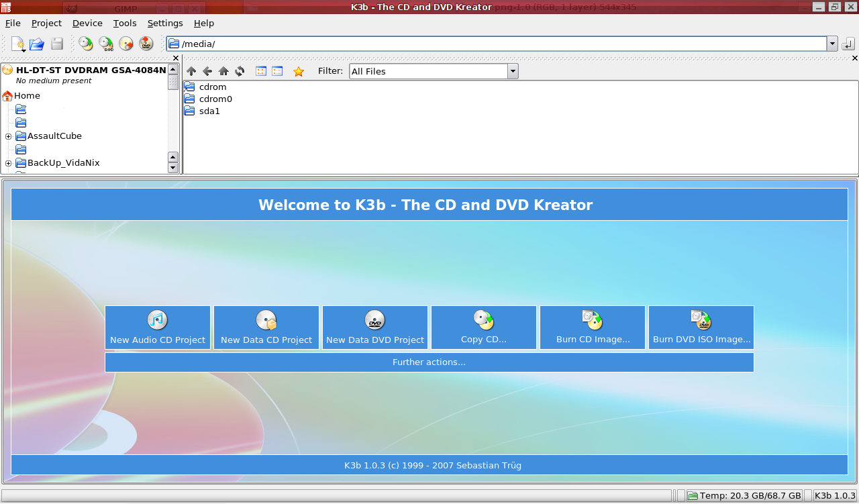Select the cdrom folder in the file list
859x504 pixels.
pos(205,87)
